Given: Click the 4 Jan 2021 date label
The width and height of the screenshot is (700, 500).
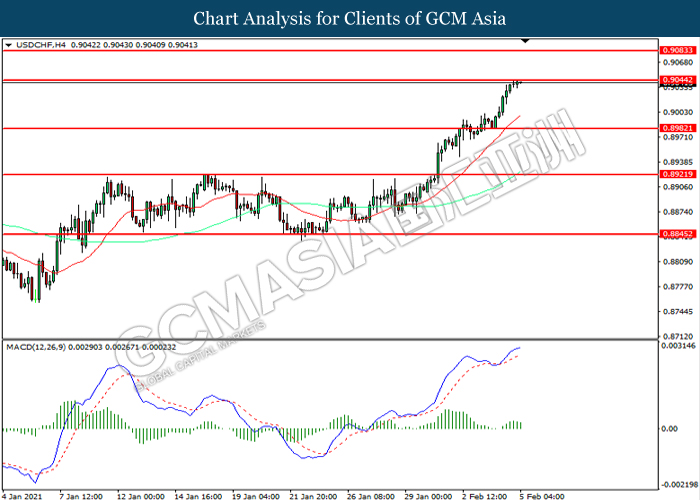Looking at the screenshot, I should (21, 496).
